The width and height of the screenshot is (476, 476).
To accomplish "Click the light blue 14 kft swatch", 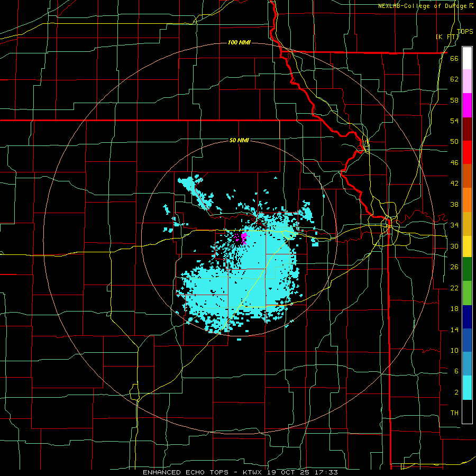I will (x=467, y=364).
